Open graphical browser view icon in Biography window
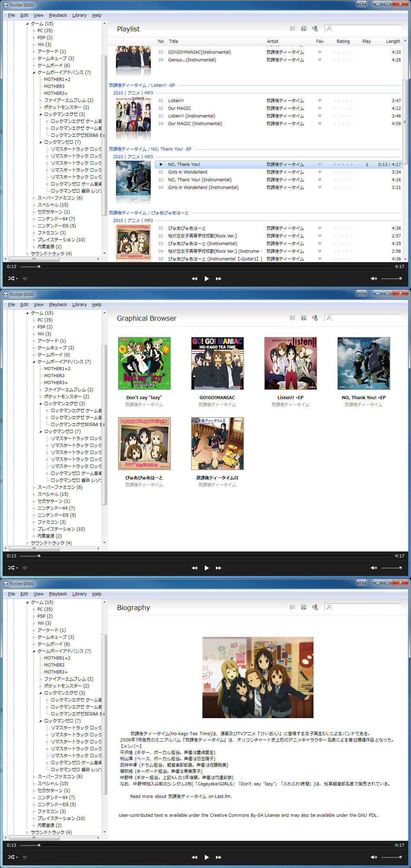Screen dimensions: 411x868 pos(304,607)
